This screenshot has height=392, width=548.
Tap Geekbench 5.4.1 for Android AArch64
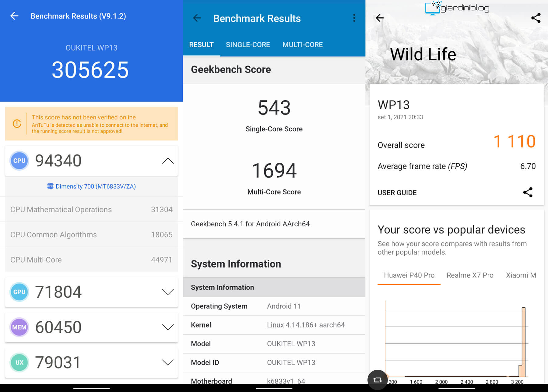pos(250,224)
